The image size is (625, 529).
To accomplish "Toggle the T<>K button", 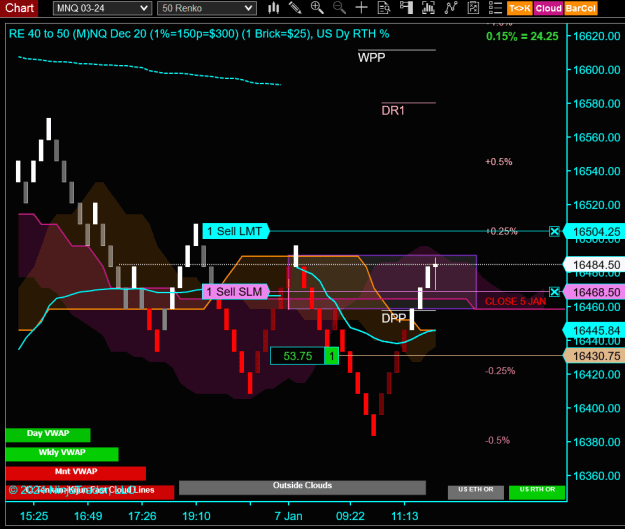I will tap(520, 8).
